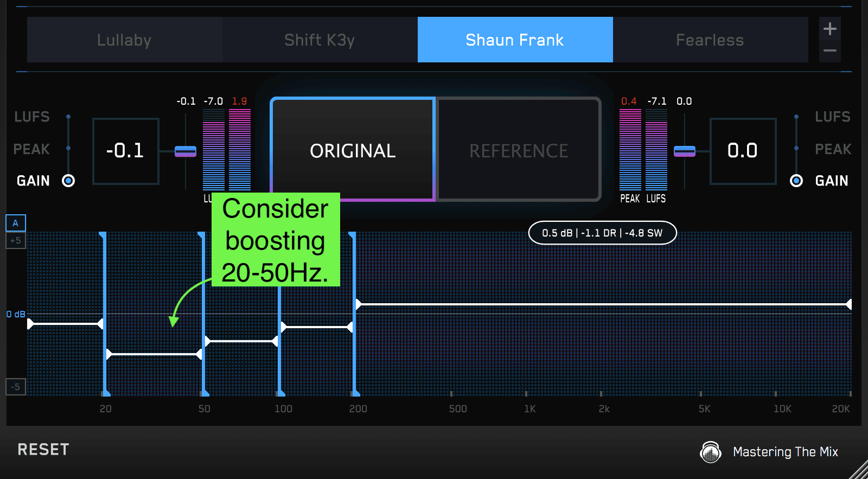Select the Lullaby reference track tab
This screenshot has height=479, width=868.
click(x=124, y=40)
